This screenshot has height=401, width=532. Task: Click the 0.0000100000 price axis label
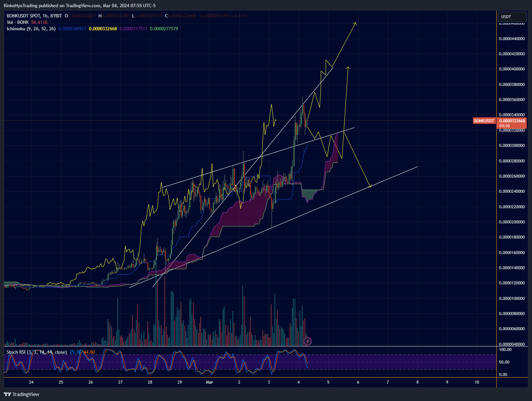tap(512, 298)
